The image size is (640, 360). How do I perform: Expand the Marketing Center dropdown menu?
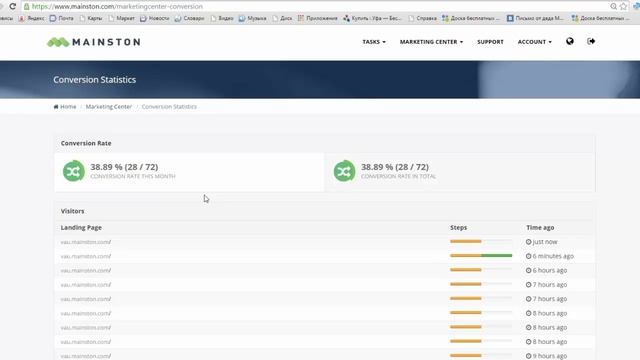[x=431, y=42]
